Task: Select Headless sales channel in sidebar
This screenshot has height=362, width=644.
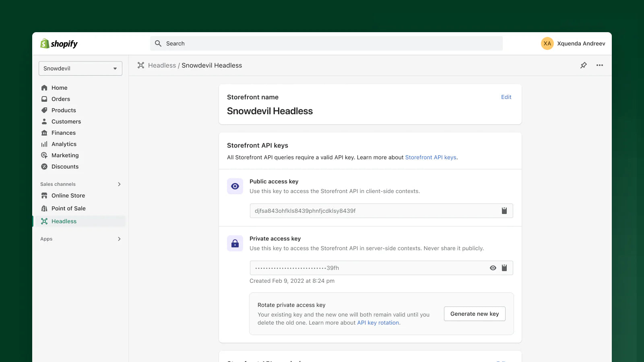Action: pos(64,221)
